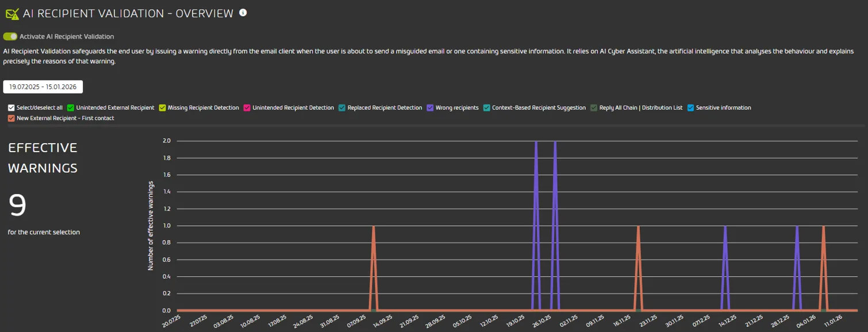Disable the Wrong recipients series checkbox
This screenshot has height=332, width=868.
430,108
